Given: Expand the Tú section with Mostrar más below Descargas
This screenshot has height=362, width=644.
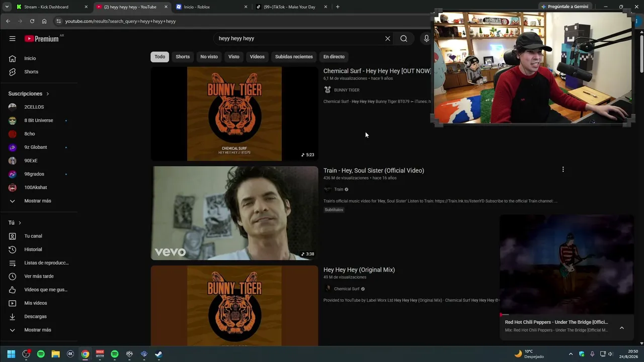Looking at the screenshot, I should (x=39, y=330).
